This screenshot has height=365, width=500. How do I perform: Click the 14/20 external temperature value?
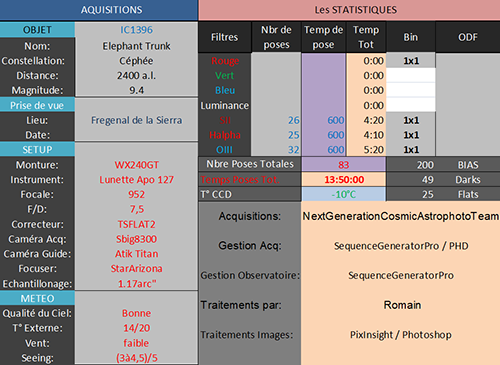(x=136, y=328)
